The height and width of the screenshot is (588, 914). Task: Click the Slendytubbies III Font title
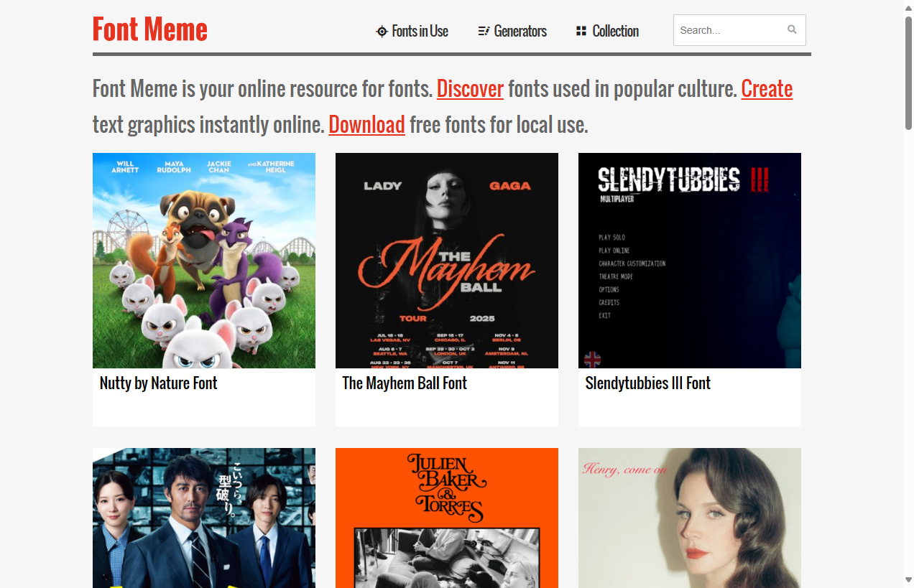click(647, 383)
